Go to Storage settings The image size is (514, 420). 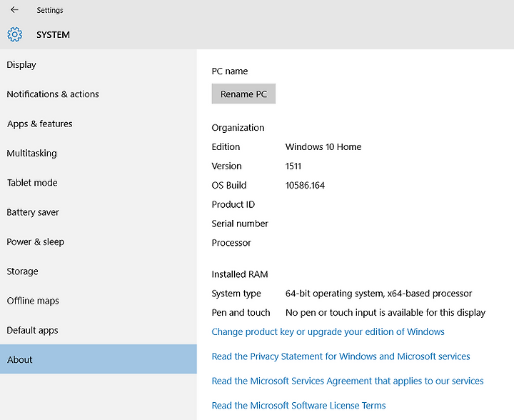tap(99, 271)
